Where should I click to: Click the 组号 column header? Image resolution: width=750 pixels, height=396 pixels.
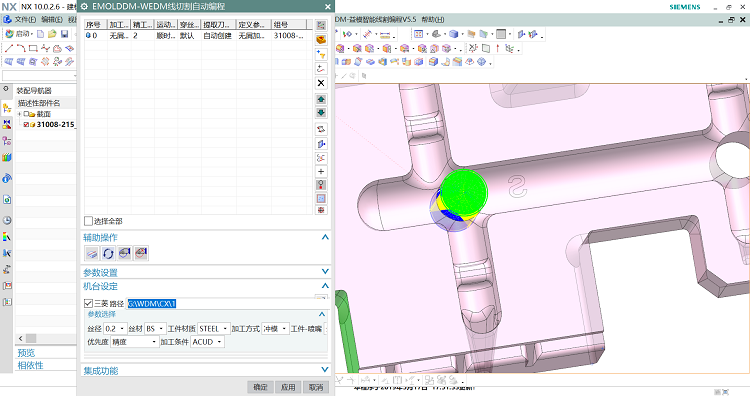[x=288, y=24]
